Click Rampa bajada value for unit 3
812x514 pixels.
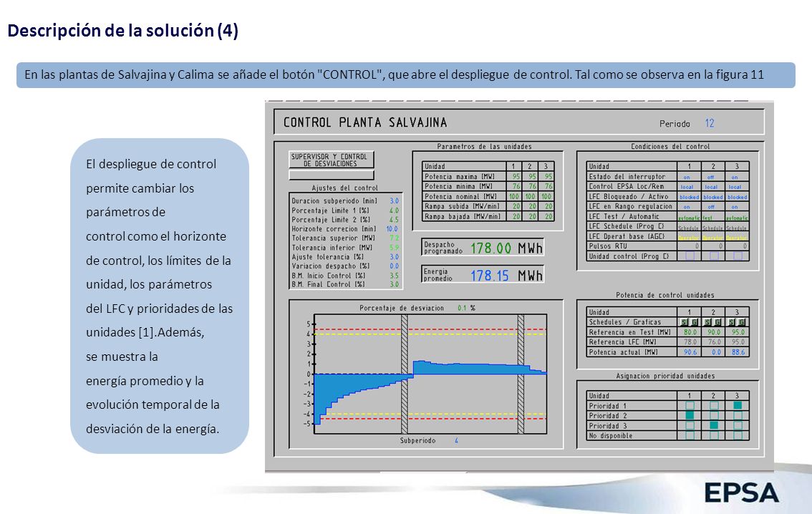click(548, 216)
